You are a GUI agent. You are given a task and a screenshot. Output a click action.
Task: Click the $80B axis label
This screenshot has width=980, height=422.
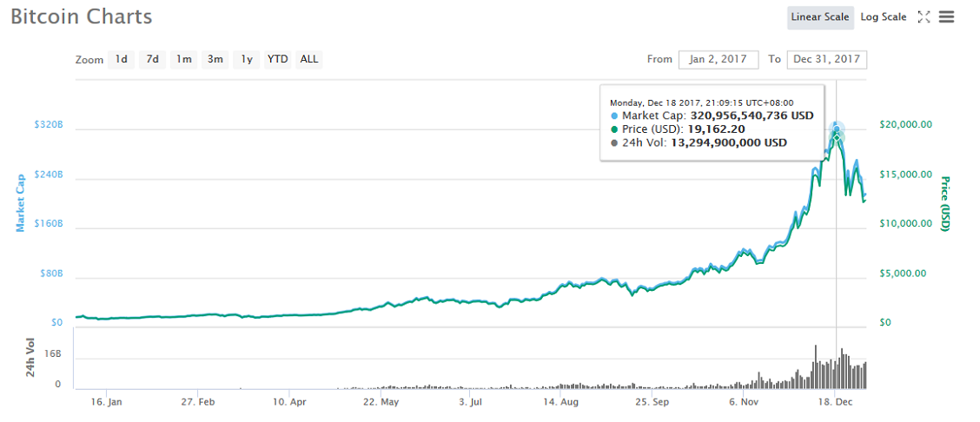50,274
